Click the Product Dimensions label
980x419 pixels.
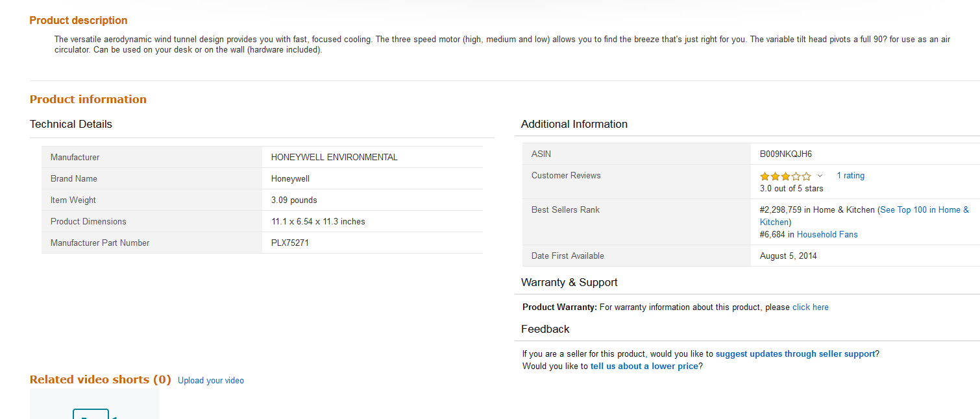[x=88, y=222]
